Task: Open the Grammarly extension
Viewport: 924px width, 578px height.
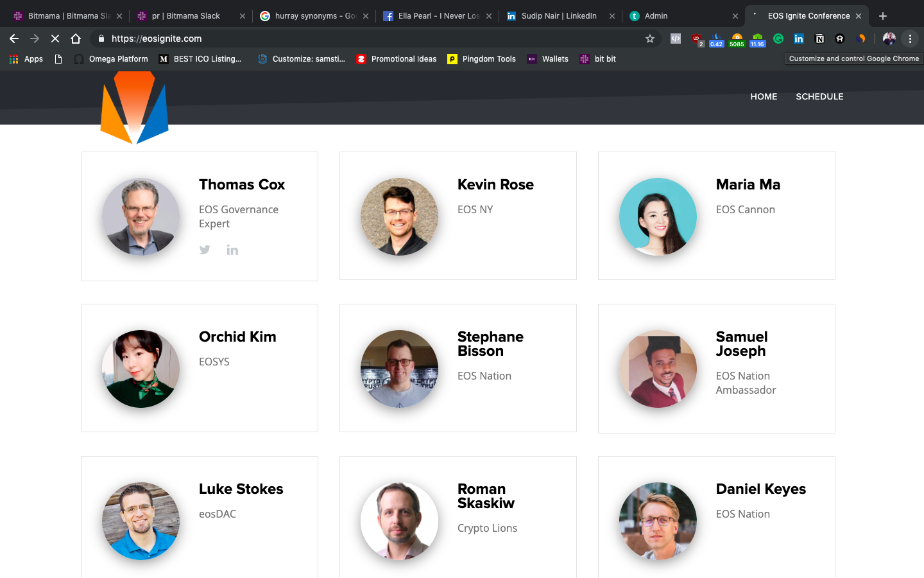Action: click(x=778, y=39)
